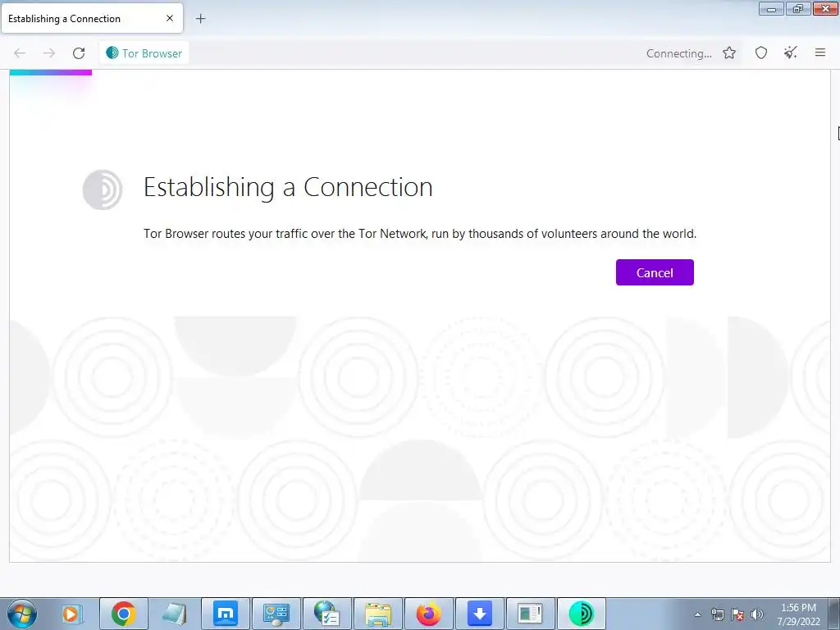The height and width of the screenshot is (630, 840).
Task: Close the Establishing a Connection tab
Action: (170, 18)
